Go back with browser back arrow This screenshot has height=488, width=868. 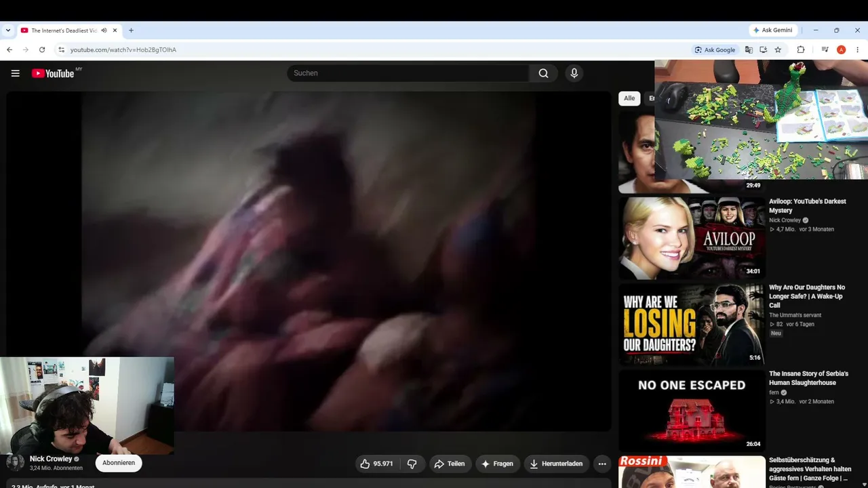pos(9,49)
